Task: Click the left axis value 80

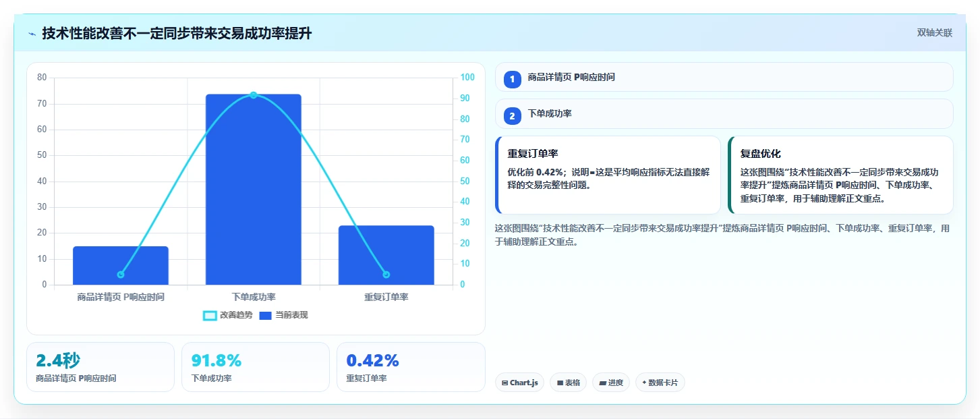Action: (x=42, y=78)
